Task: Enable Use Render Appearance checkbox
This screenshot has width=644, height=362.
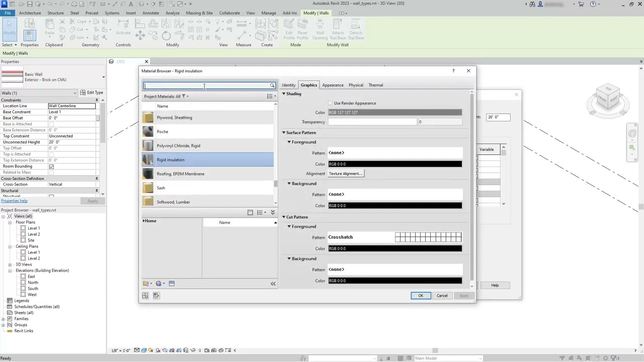Action: pyautogui.click(x=330, y=103)
